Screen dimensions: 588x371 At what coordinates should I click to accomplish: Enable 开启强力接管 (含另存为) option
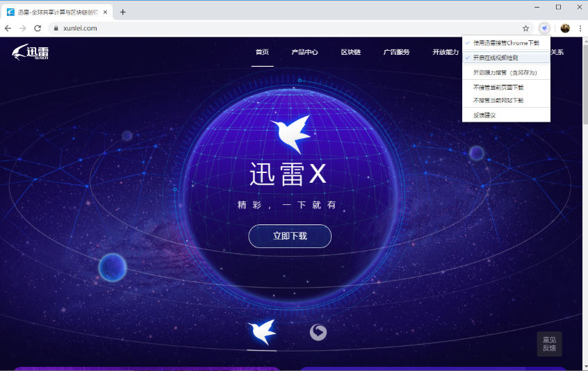(505, 72)
